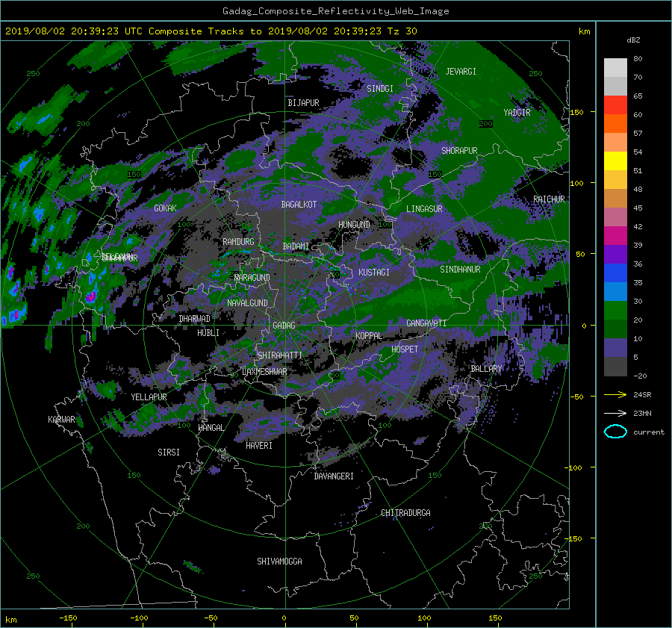Click the BADAMI city label
The height and width of the screenshot is (628, 672).
(296, 246)
